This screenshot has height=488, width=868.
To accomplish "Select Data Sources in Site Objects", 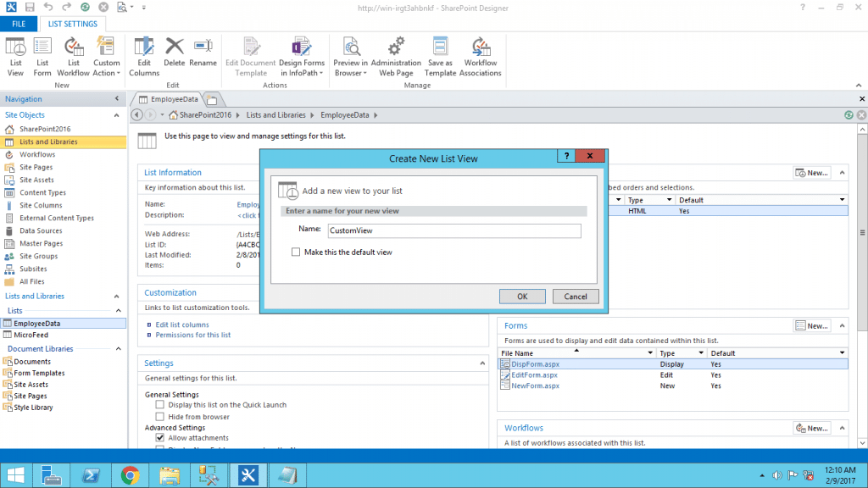I will tap(41, 230).
